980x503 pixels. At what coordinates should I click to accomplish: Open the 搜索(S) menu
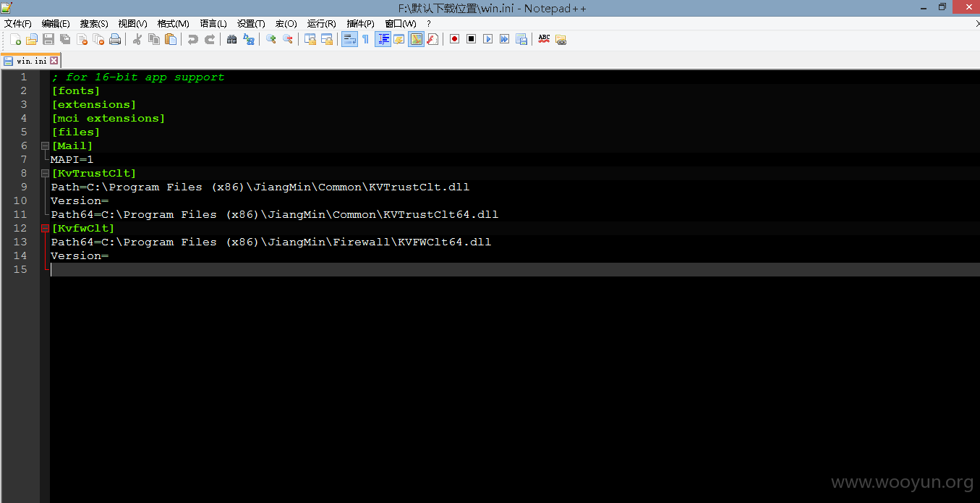[94, 24]
